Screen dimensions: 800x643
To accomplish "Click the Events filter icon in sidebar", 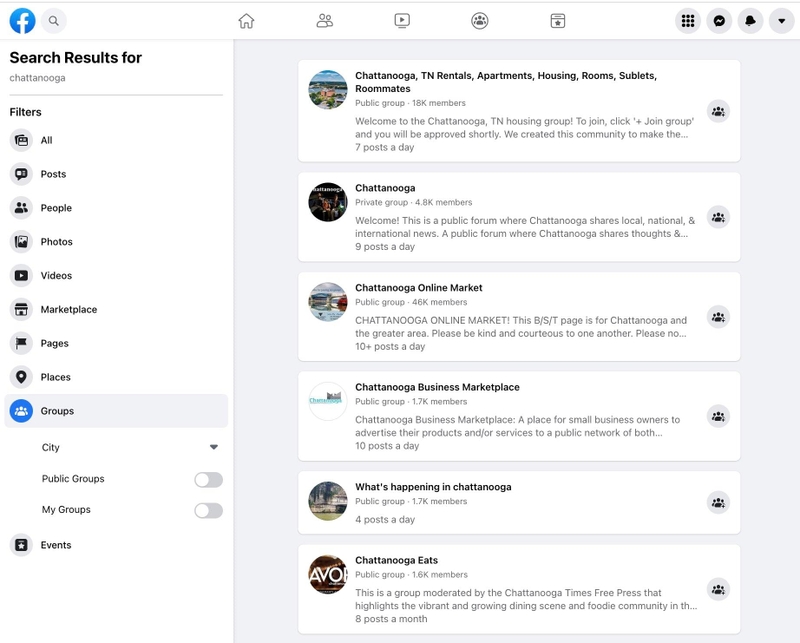I will click(21, 545).
